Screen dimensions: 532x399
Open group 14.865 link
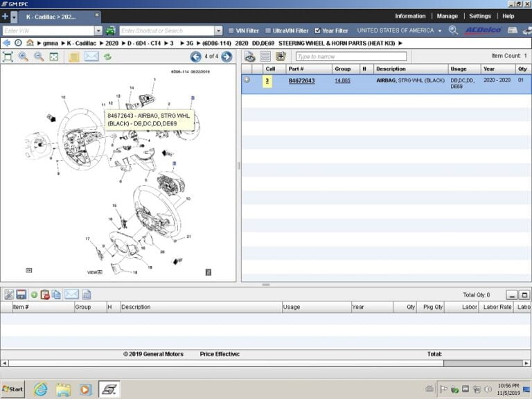342,81
